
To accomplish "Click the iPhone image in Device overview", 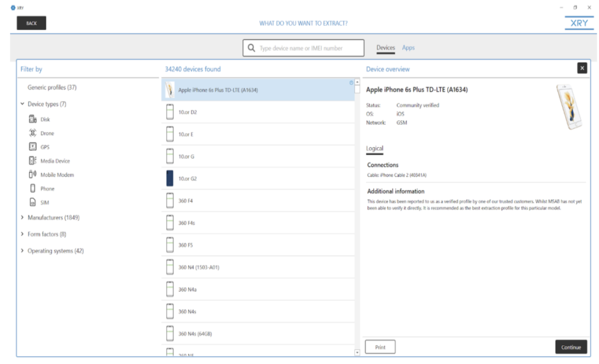I will (x=569, y=107).
